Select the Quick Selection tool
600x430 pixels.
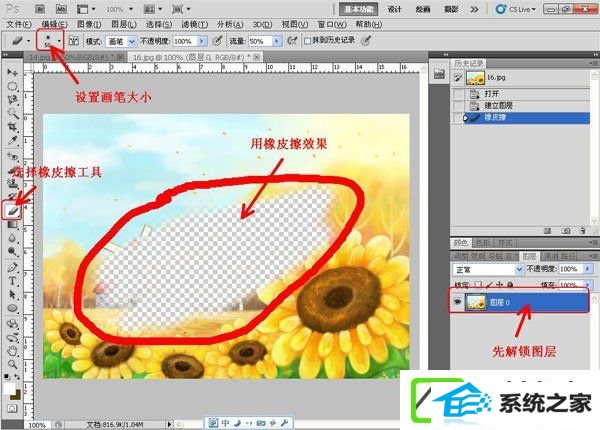pos(12,113)
